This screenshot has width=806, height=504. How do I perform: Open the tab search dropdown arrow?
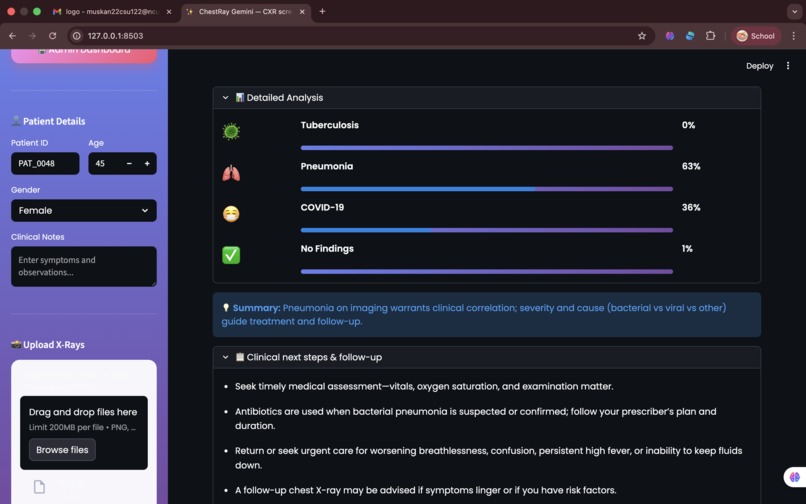tap(794, 11)
